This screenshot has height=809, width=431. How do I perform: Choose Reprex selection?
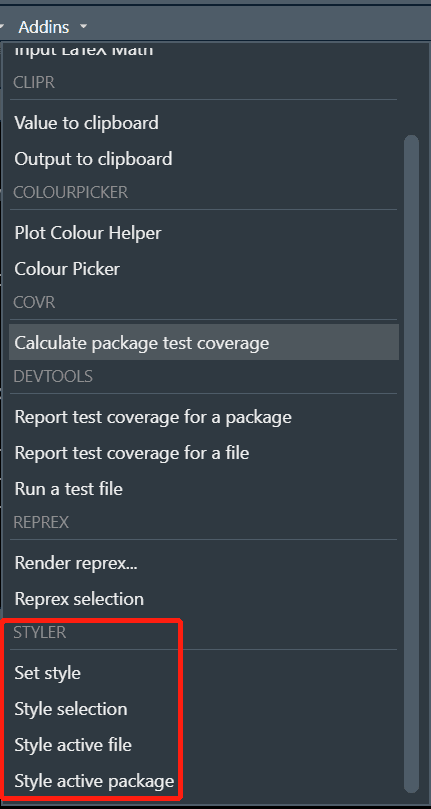tap(204, 599)
